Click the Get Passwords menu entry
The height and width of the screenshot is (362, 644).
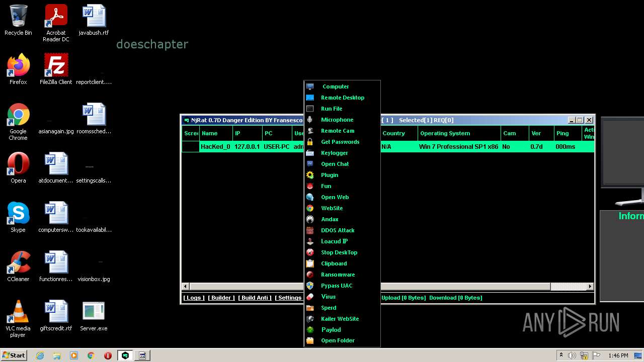click(342, 142)
